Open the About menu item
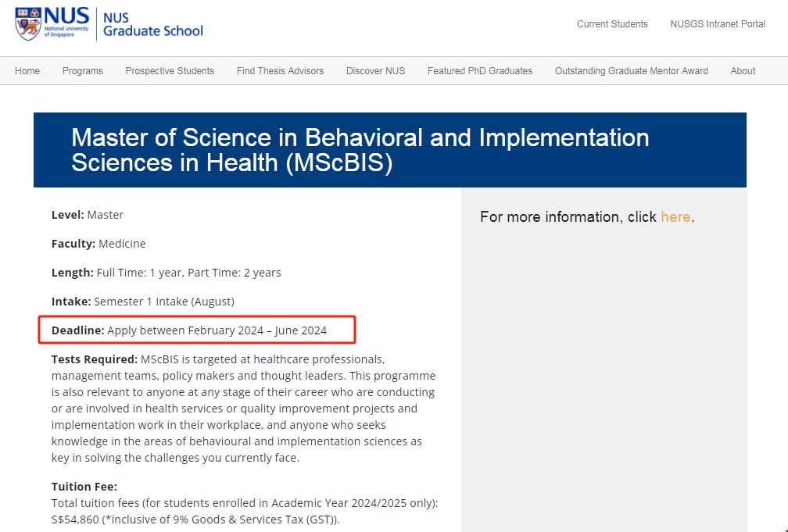 [x=742, y=70]
